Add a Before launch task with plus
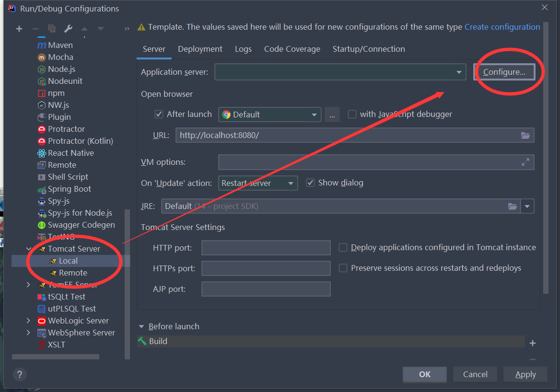Viewport: 560px width, 392px height. (x=533, y=343)
